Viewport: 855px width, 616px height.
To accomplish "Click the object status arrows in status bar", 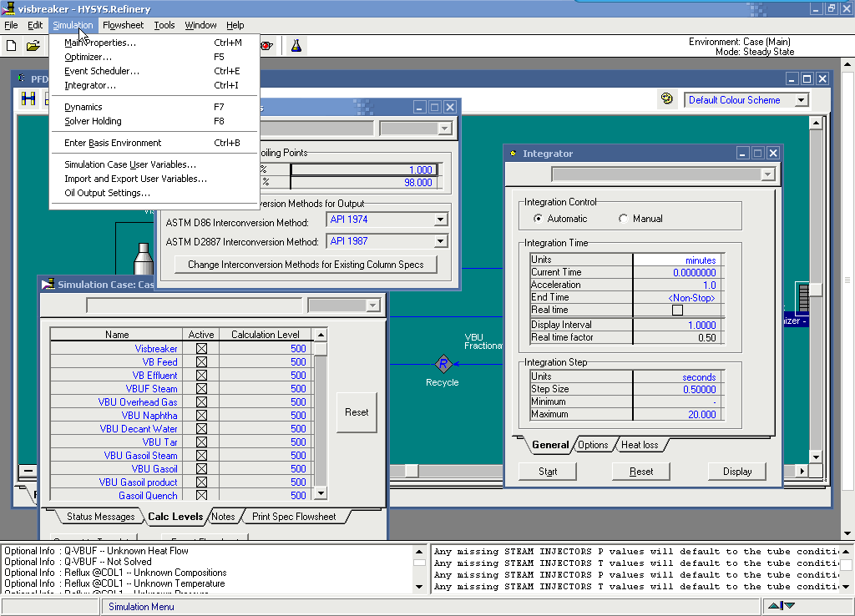I will (782, 606).
